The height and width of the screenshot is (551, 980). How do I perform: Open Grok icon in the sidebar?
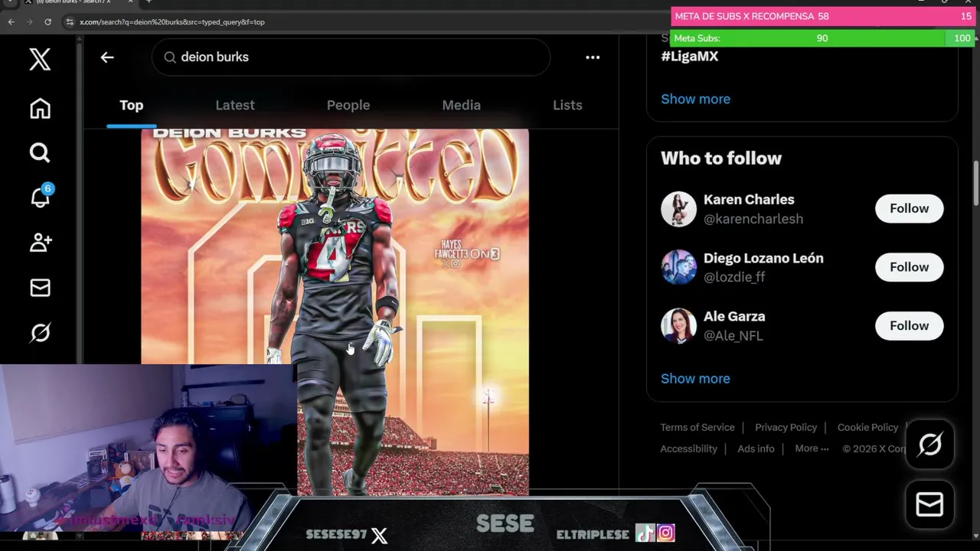pos(40,332)
